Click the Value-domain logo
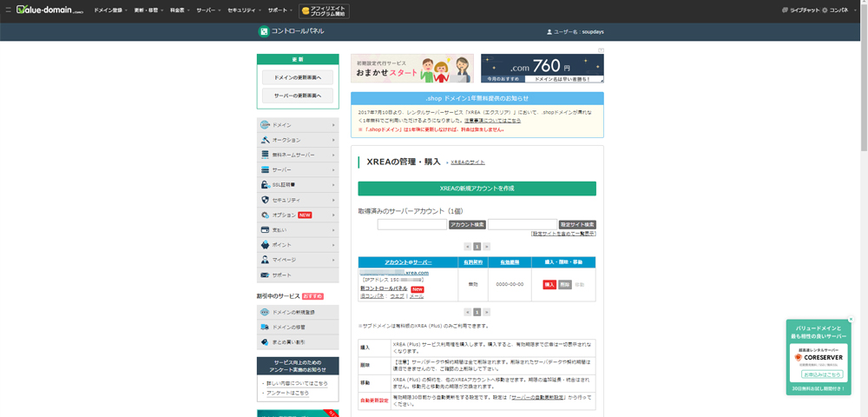Viewport: 868px width, 417px height. (49, 10)
